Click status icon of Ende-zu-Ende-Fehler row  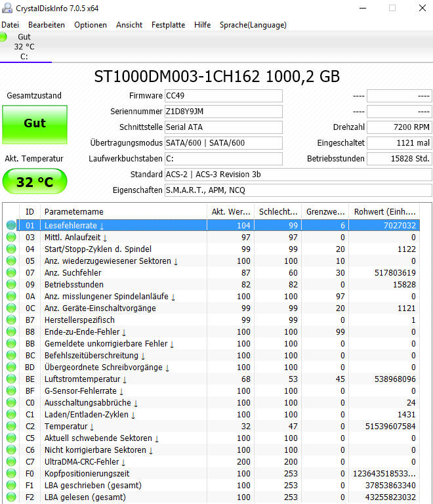[x=11, y=331]
